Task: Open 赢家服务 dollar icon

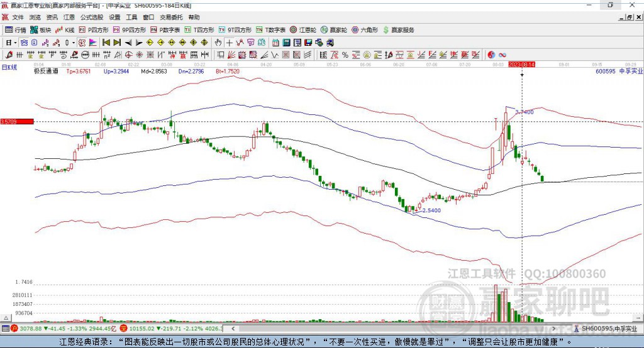Action: [398, 30]
